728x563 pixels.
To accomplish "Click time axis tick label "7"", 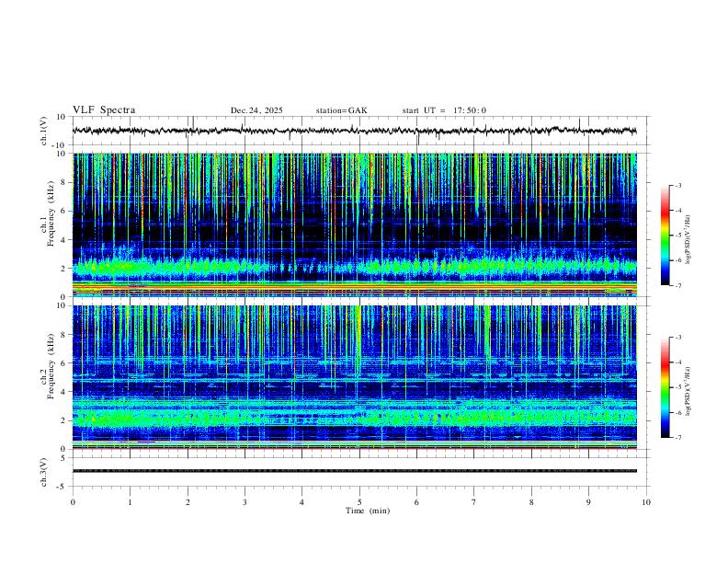I will click(x=474, y=502).
